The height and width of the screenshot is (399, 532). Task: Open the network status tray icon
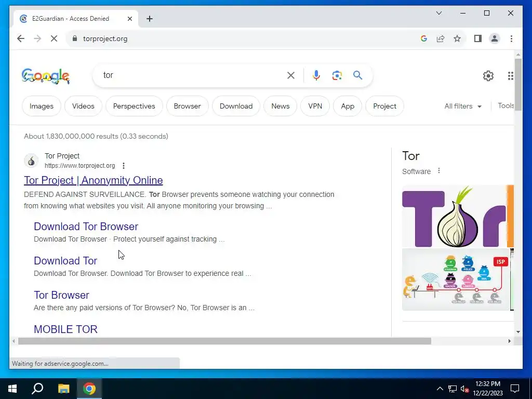coord(453,389)
